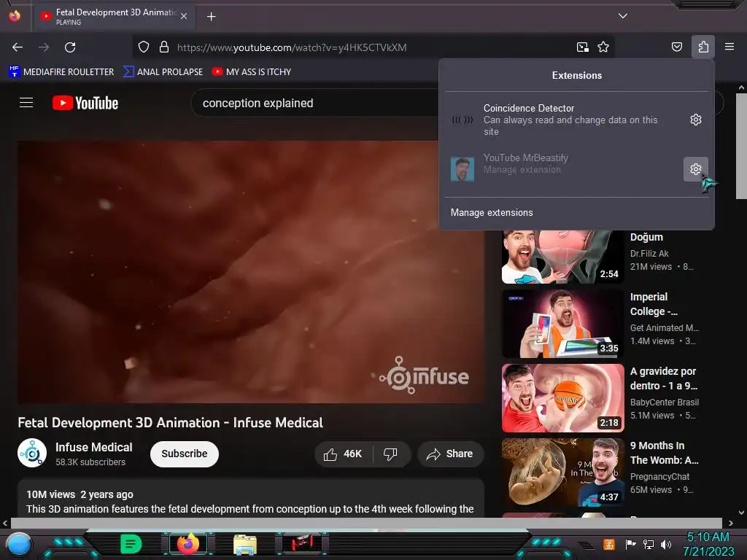
Task: Open YouTube guide hamburger menu
Action: pos(26,103)
